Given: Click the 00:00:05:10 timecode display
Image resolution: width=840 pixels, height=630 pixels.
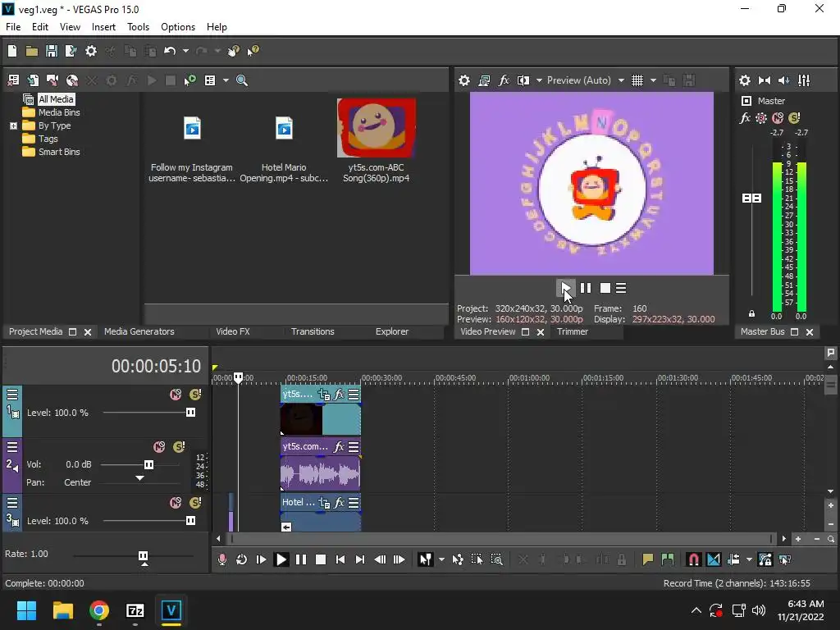Looking at the screenshot, I should point(156,366).
